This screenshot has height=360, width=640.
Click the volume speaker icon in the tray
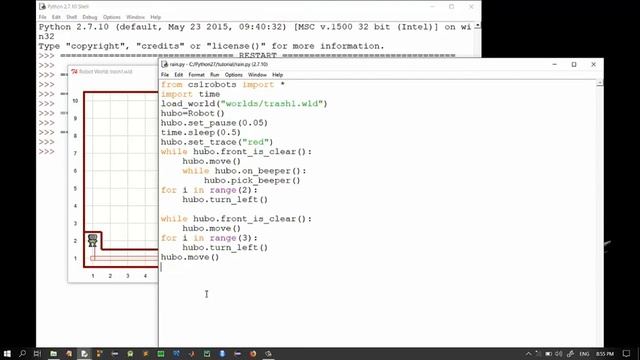[x=558, y=353]
